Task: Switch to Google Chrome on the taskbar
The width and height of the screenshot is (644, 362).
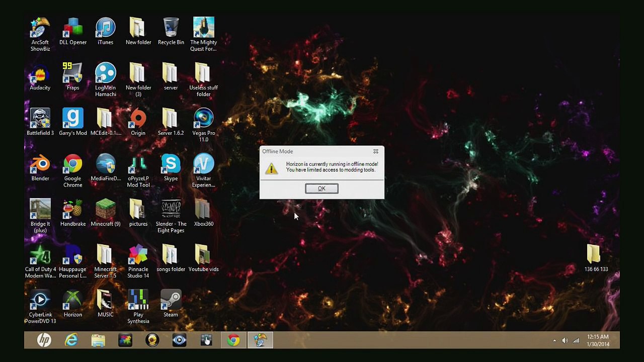Action: tap(233, 340)
